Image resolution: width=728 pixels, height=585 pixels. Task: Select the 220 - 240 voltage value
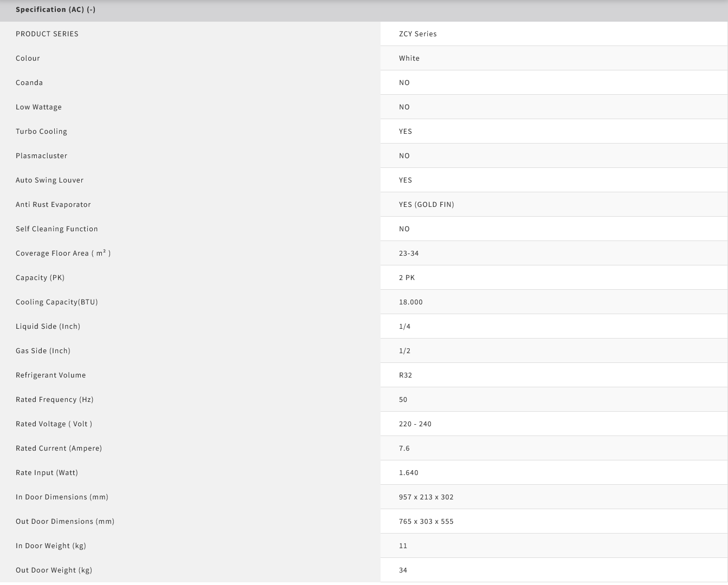[415, 424]
